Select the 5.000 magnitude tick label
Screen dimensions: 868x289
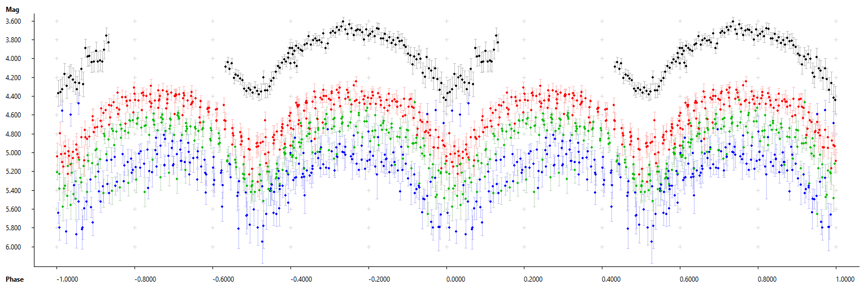[x=14, y=153]
